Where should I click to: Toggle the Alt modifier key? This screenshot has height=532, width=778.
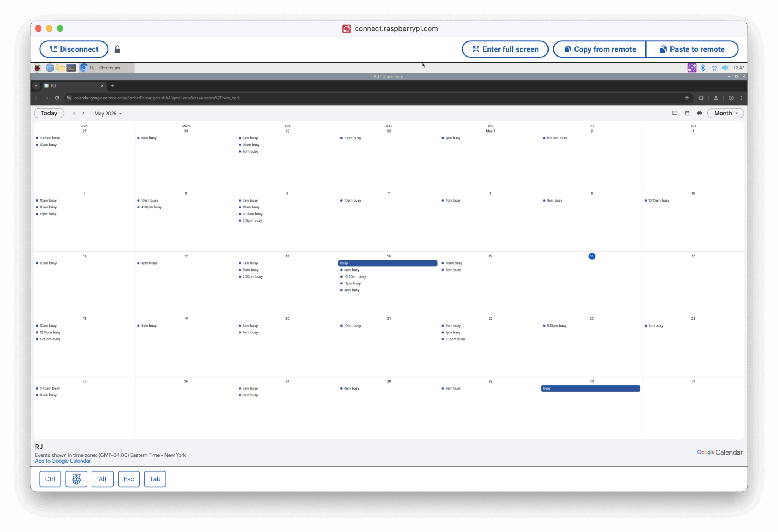pyautogui.click(x=102, y=479)
